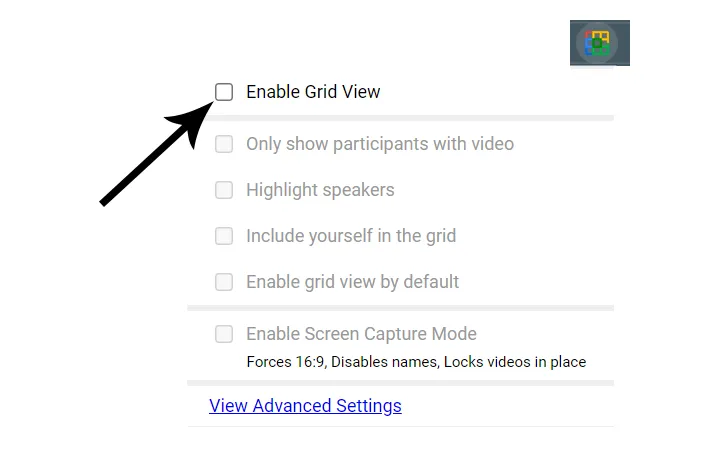720x450 pixels.
Task: Click the divider above View Advanced Settings
Action: pos(400,383)
